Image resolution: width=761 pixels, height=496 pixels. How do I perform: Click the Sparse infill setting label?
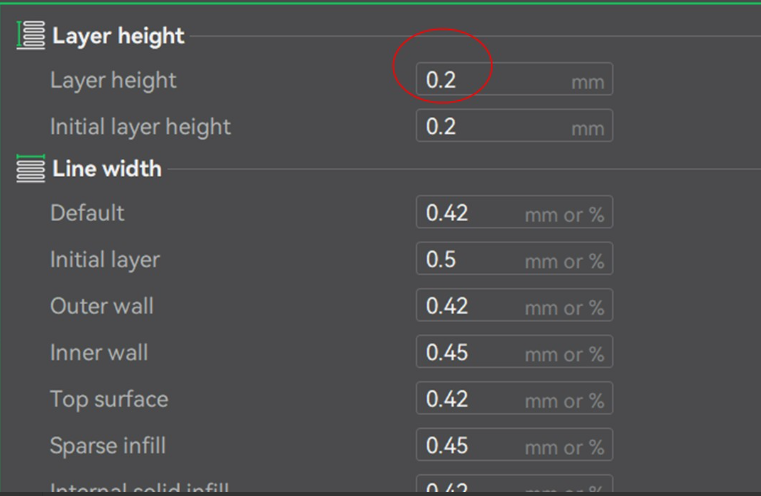(x=107, y=445)
